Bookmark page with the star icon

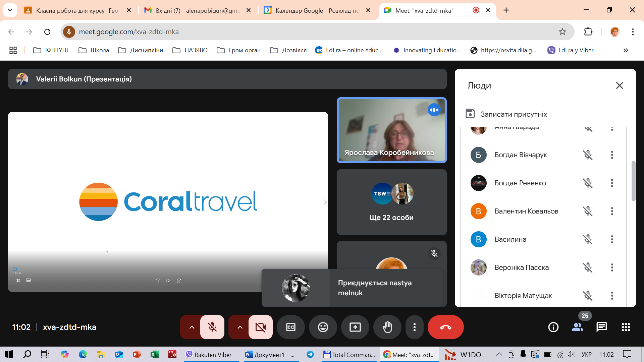pos(562,32)
